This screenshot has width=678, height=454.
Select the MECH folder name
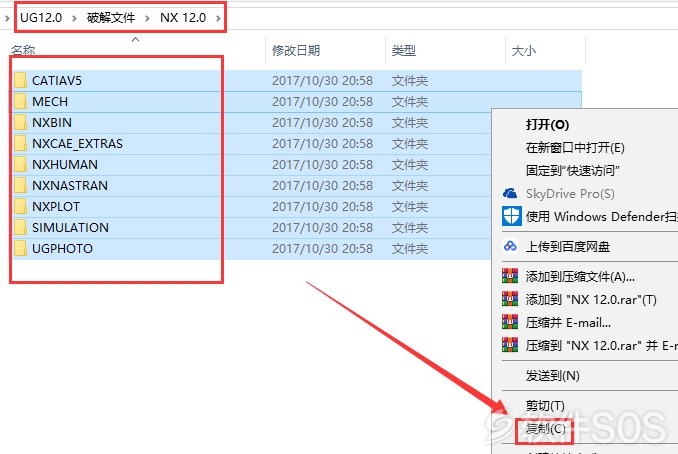(50, 102)
